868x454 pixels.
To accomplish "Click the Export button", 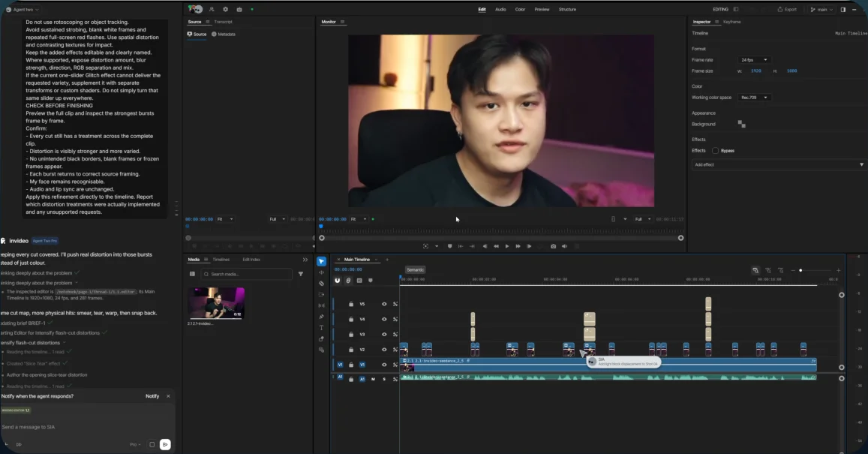I will pos(787,10).
